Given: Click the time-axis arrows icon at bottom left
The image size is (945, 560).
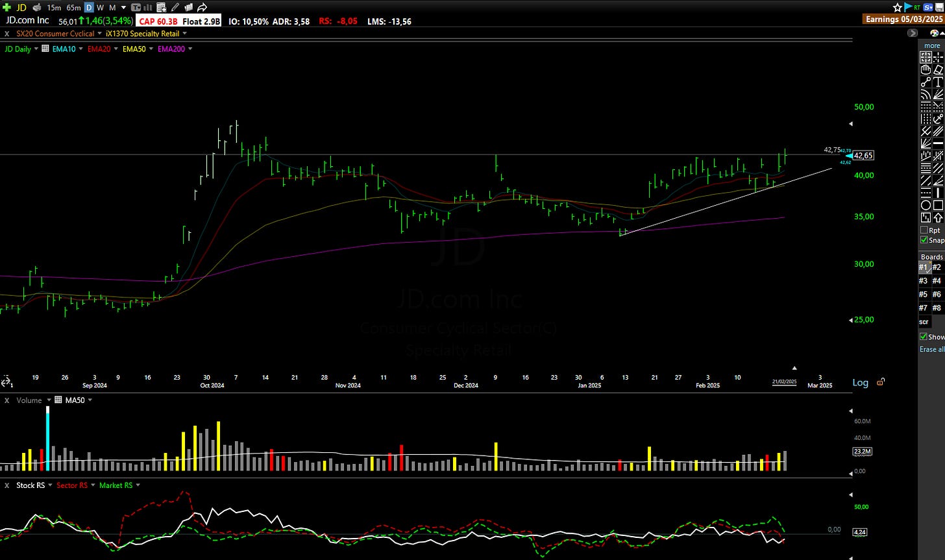Looking at the screenshot, I should (x=6, y=382).
